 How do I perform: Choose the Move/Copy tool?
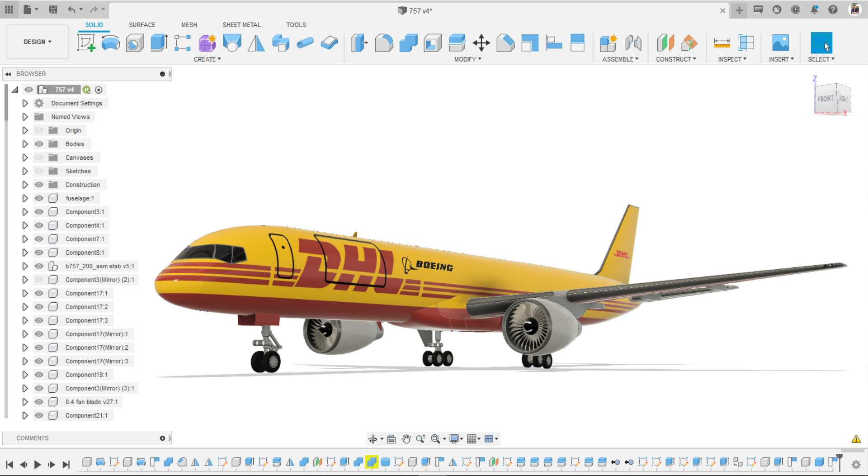tap(481, 43)
